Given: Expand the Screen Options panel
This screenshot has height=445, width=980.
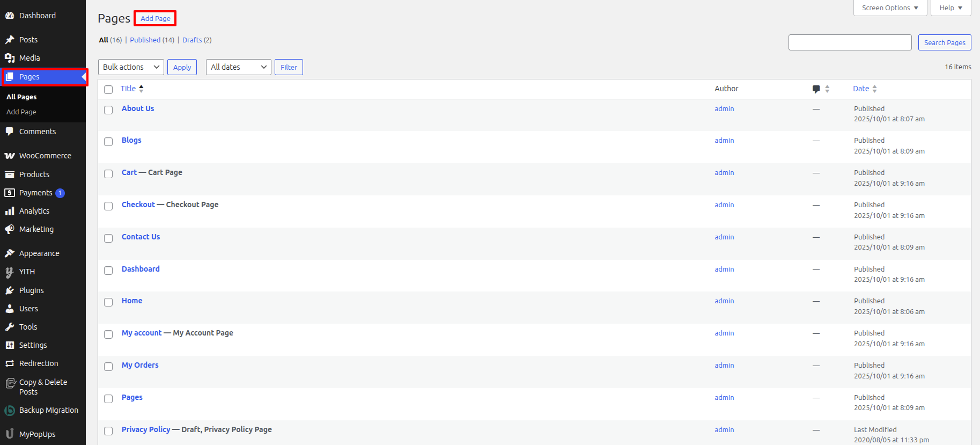Looking at the screenshot, I should pos(889,8).
